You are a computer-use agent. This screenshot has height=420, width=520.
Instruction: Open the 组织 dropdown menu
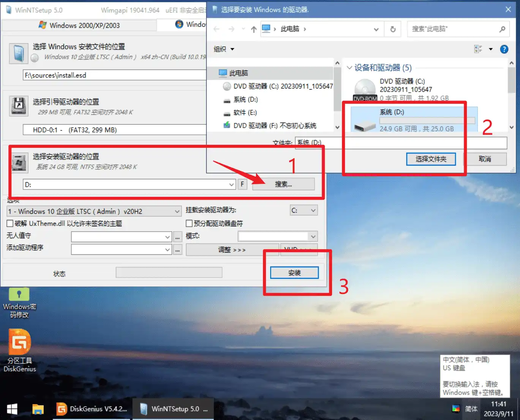(x=224, y=49)
